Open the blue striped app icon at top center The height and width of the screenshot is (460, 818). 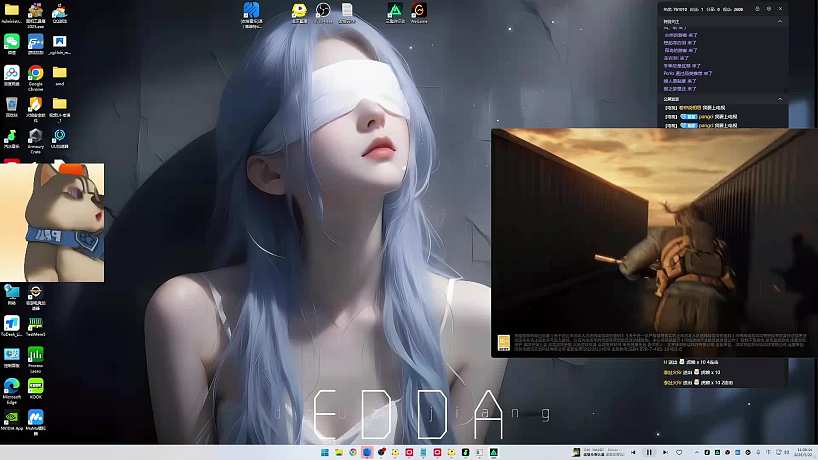(x=251, y=15)
